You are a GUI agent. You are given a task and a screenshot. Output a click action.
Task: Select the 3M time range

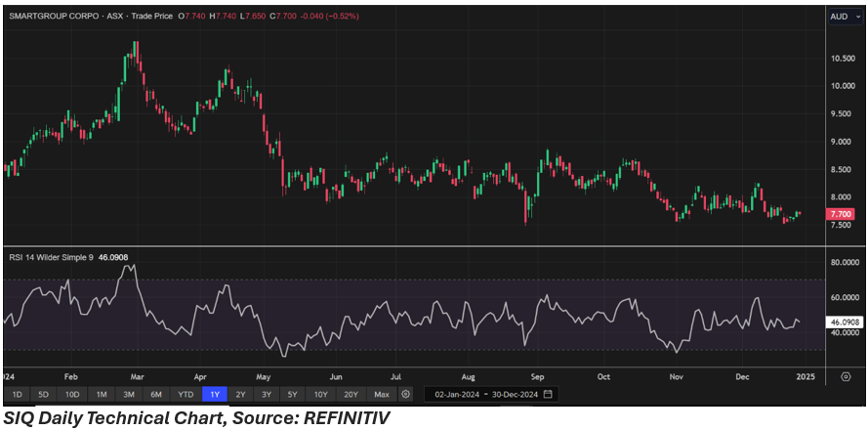pos(129,395)
